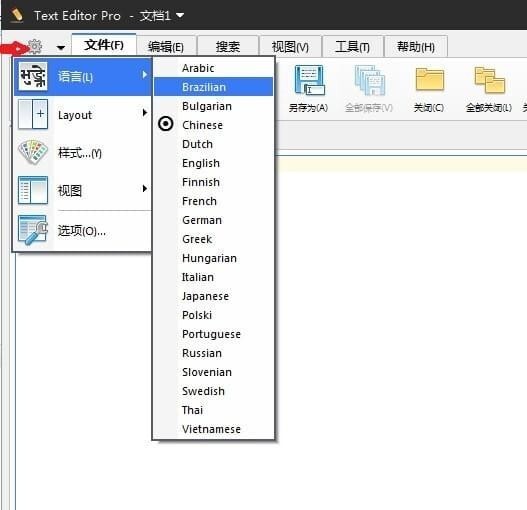Click the Layout split-pane icon

click(33, 114)
